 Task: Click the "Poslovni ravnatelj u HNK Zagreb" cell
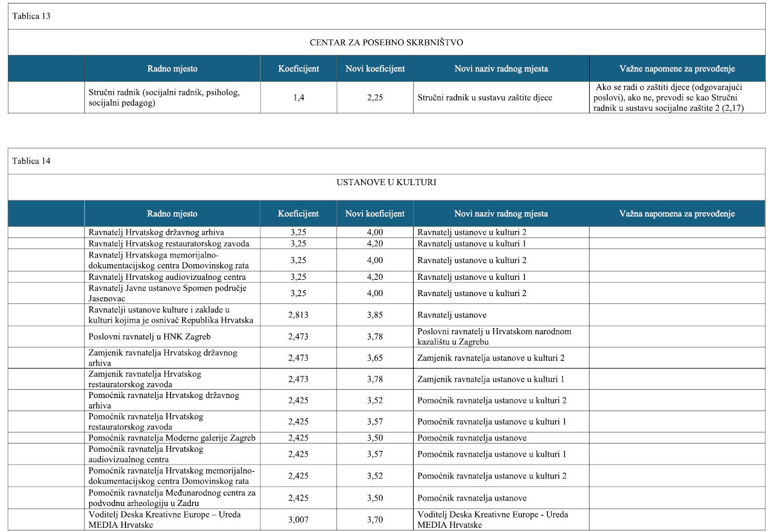tap(150, 337)
